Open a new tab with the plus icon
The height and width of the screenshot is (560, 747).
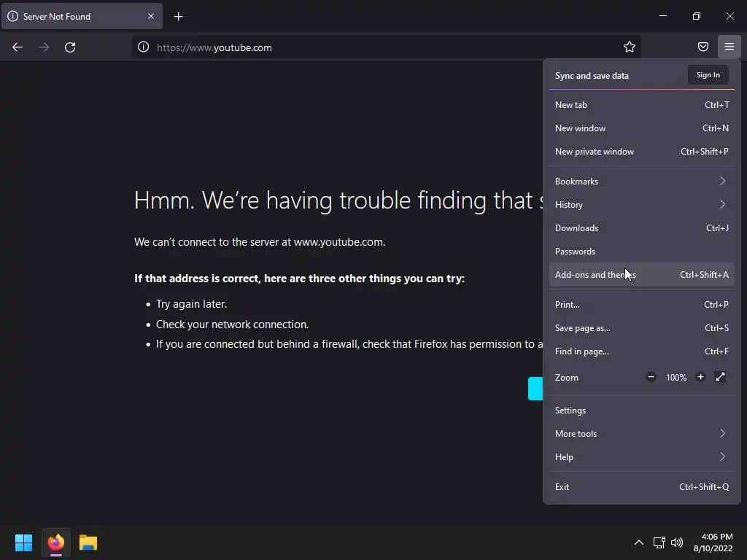[178, 17]
